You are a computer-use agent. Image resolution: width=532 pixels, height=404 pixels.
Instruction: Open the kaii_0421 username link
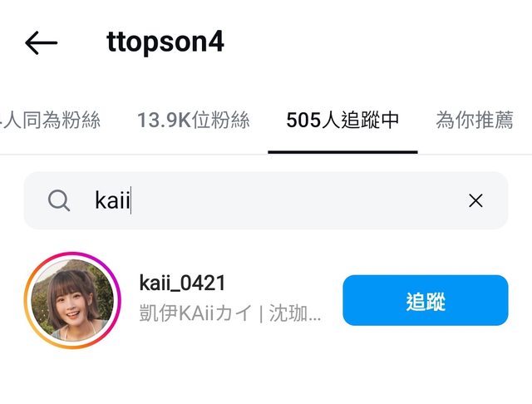[x=182, y=283]
